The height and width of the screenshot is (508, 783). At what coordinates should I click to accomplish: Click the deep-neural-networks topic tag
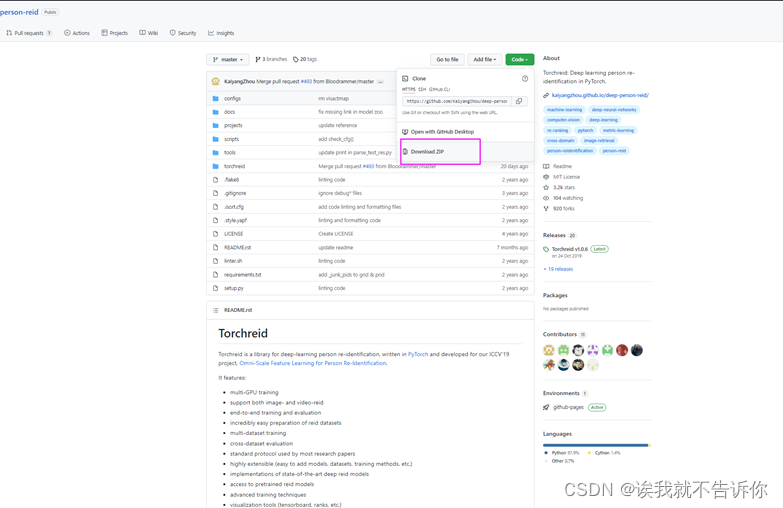click(x=614, y=109)
